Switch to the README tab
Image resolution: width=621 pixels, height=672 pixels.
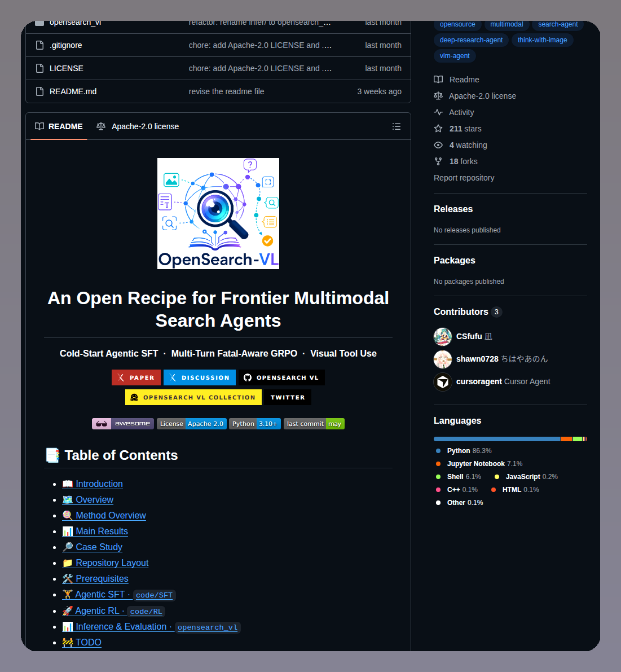pyautogui.click(x=59, y=126)
